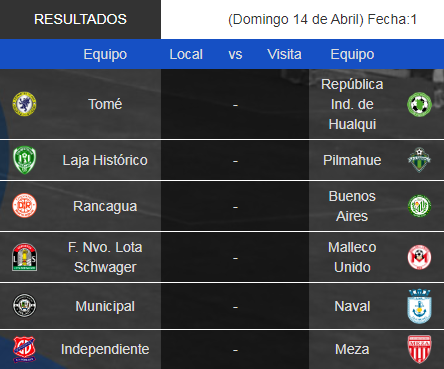Click the Independiente team name
Viewport: 444px width, 369px height.
pyautogui.click(x=105, y=349)
